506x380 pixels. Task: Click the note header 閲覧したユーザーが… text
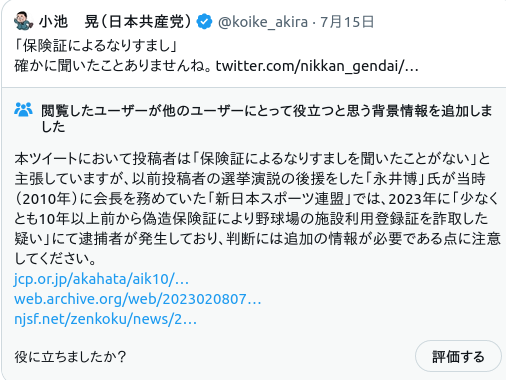266,118
